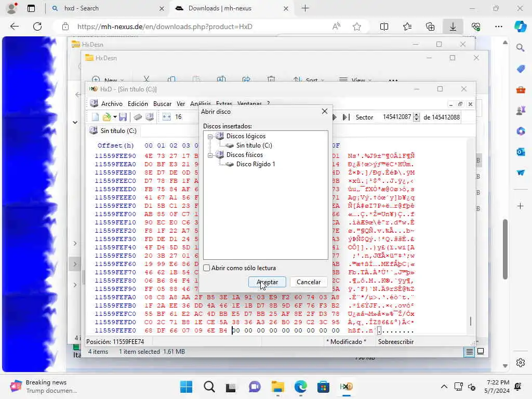Click the Posición: 11559FEE74 status text
The height and width of the screenshot is (399, 532).
point(115,342)
